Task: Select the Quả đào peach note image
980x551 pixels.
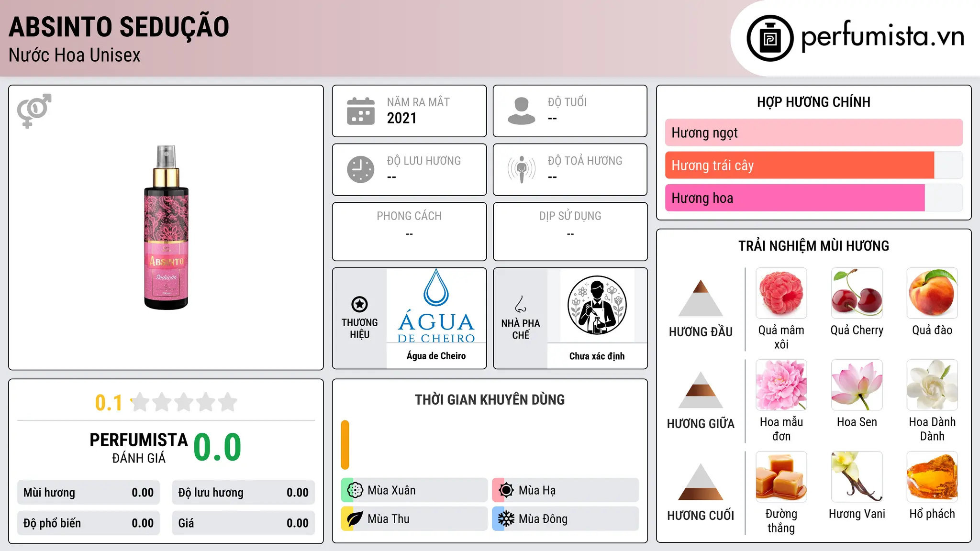Action: click(932, 293)
